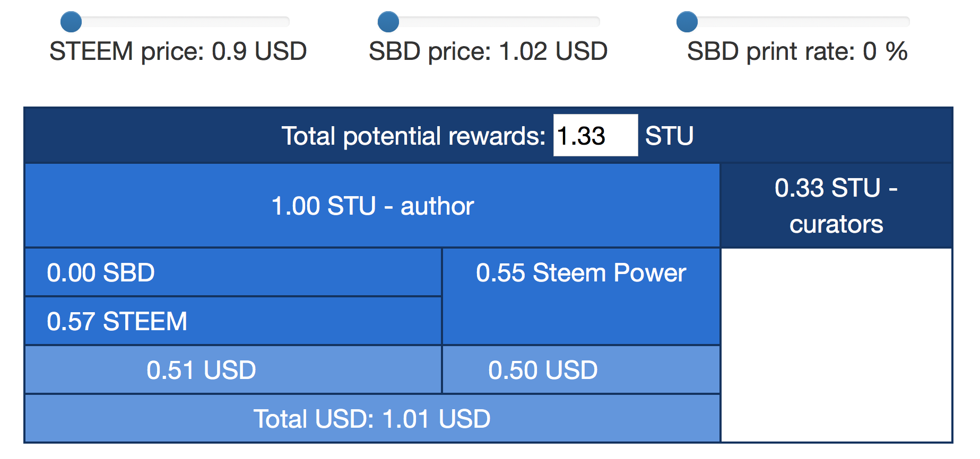Click the 'Total potential rewards:' label text
The width and height of the screenshot is (980, 459).
point(413,136)
